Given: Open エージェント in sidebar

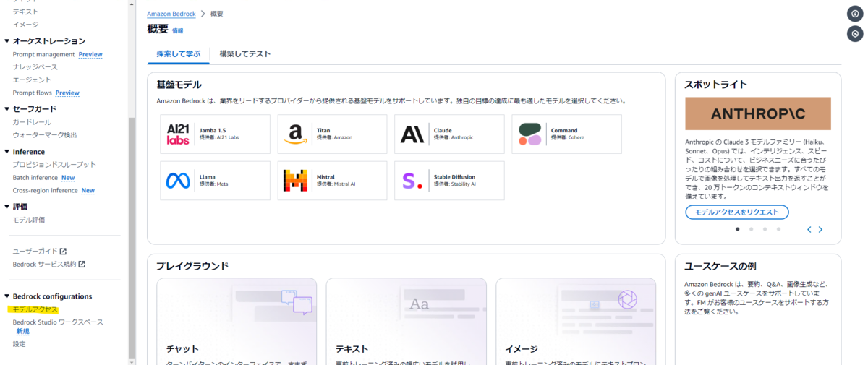Looking at the screenshot, I should point(32,80).
